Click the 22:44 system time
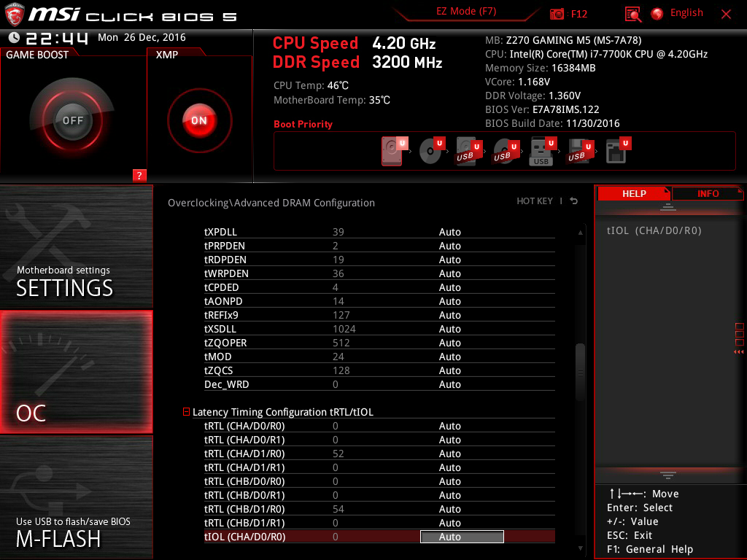Image resolution: width=747 pixels, height=560 pixels. click(57, 38)
